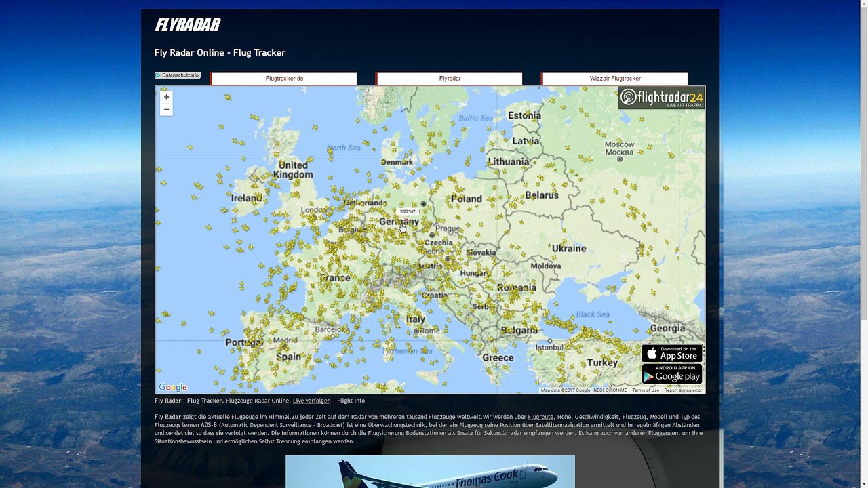Open the Google Play download badge
The image size is (868, 488).
(x=672, y=374)
